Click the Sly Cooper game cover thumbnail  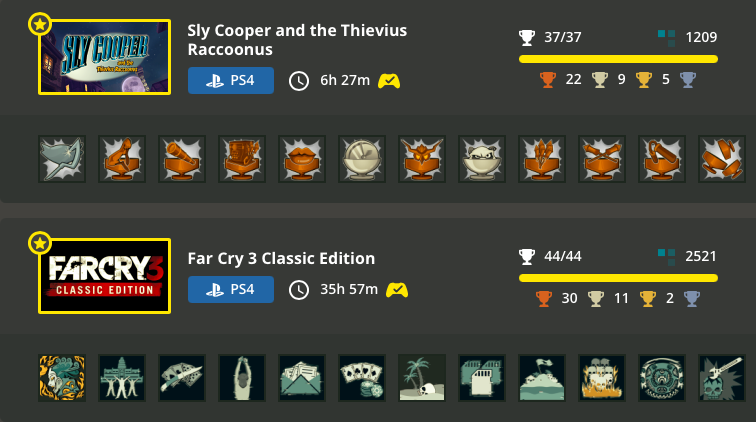click(105, 57)
